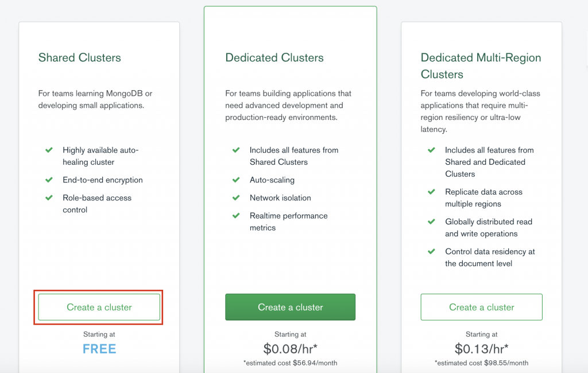
Task: Select Multi-Region 'Create a cluster' button
Action: pyautogui.click(x=481, y=307)
